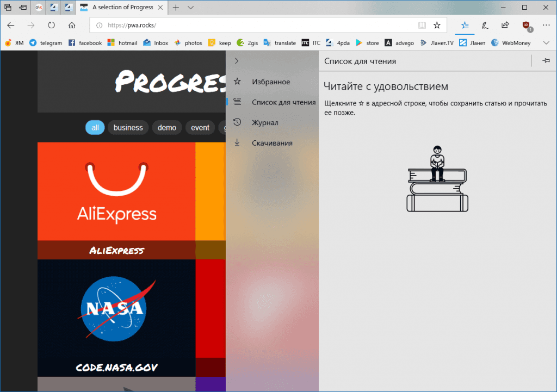Go to the Home page
This screenshot has width=557, height=392.
[x=71, y=25]
